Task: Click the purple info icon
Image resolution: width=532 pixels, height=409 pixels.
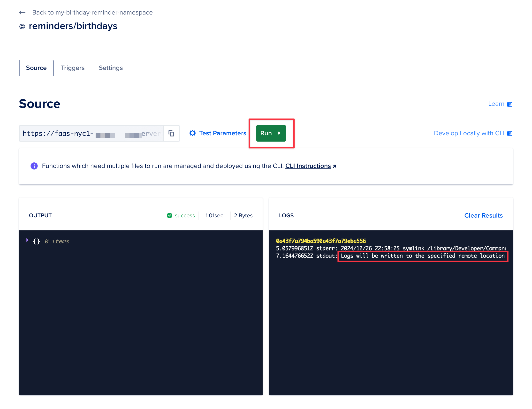Action: point(34,166)
